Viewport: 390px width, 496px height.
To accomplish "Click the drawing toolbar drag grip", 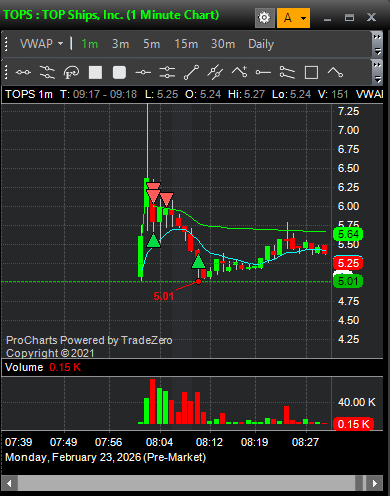I will tap(6, 72).
